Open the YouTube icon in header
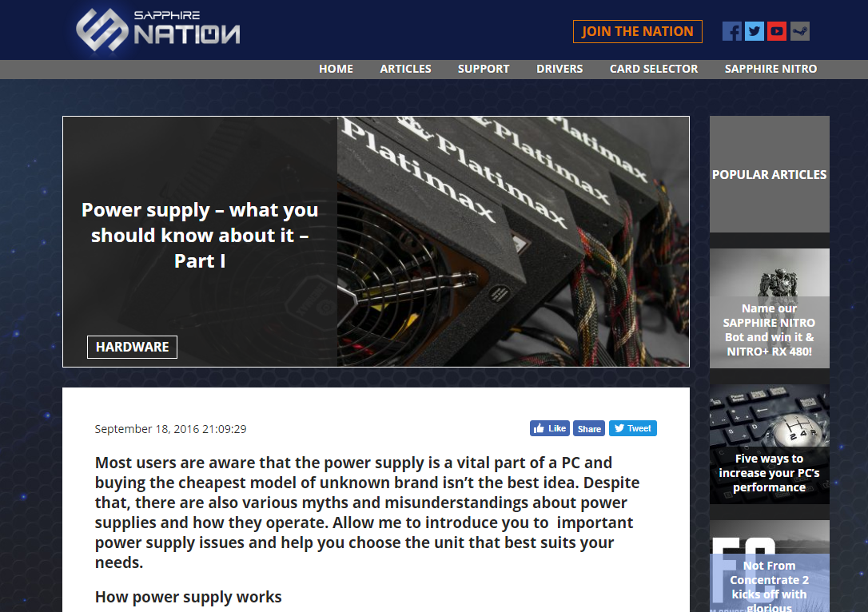The image size is (868, 612). pyautogui.click(x=776, y=31)
